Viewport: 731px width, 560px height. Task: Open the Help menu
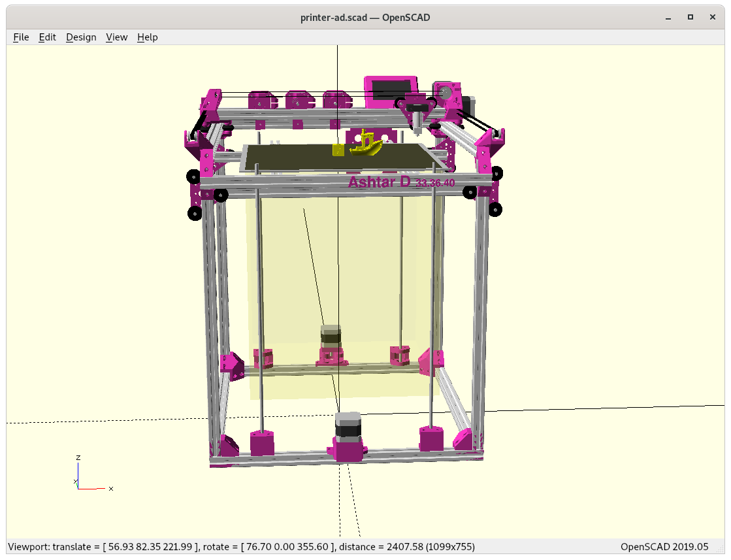[147, 37]
